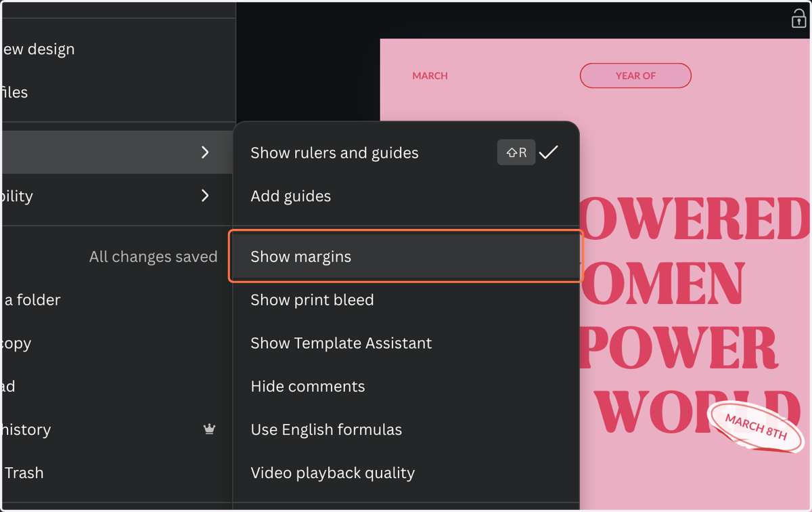Click the lock icon above the canvas
The image size is (812, 512).
click(798, 19)
